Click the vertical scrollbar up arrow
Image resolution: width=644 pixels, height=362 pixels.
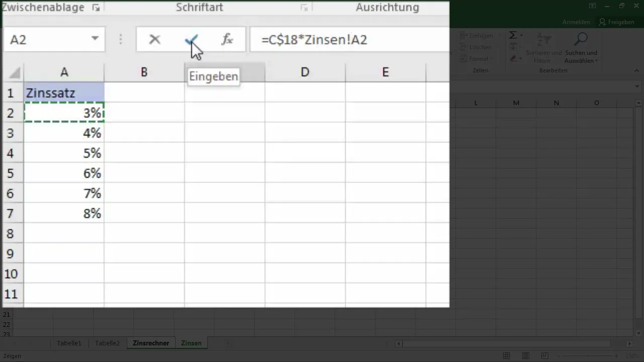(x=638, y=103)
